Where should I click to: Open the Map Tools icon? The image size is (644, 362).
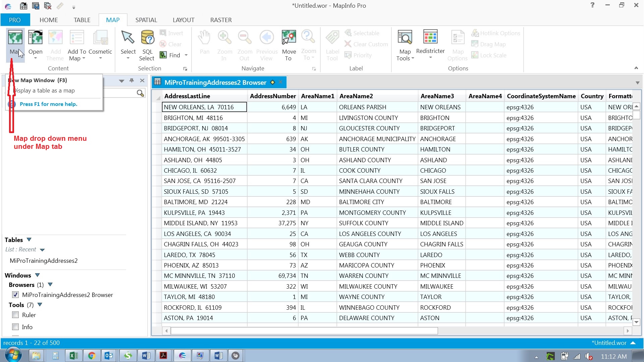[405, 38]
